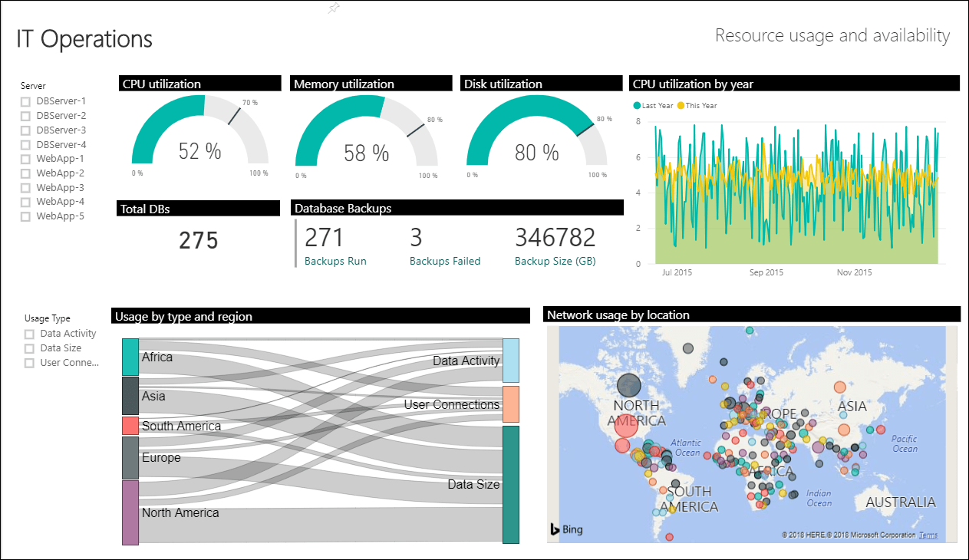This screenshot has width=969, height=560.
Task: Select the Data Size node in the Sankey
Action: point(511,484)
